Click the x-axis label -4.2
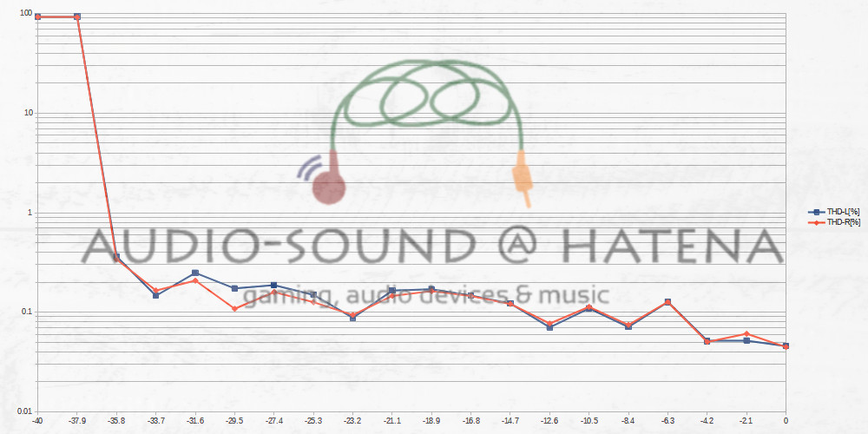This screenshot has height=434, width=868. point(707,421)
